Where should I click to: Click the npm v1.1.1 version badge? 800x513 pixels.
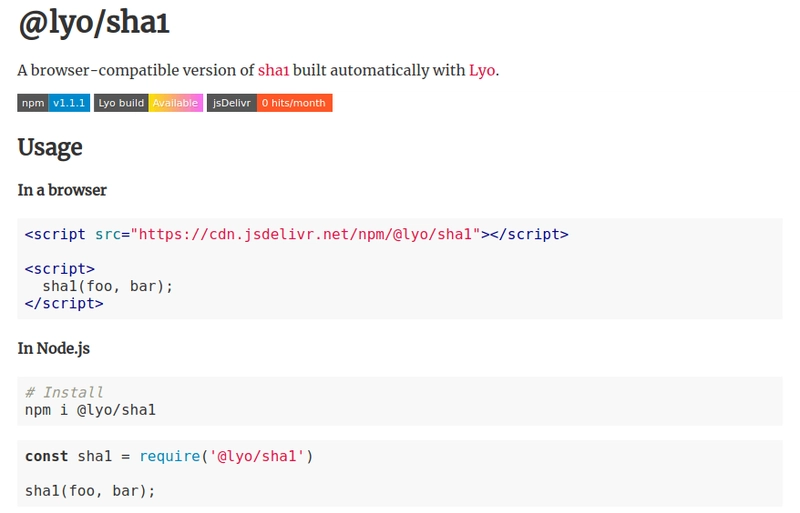point(54,102)
